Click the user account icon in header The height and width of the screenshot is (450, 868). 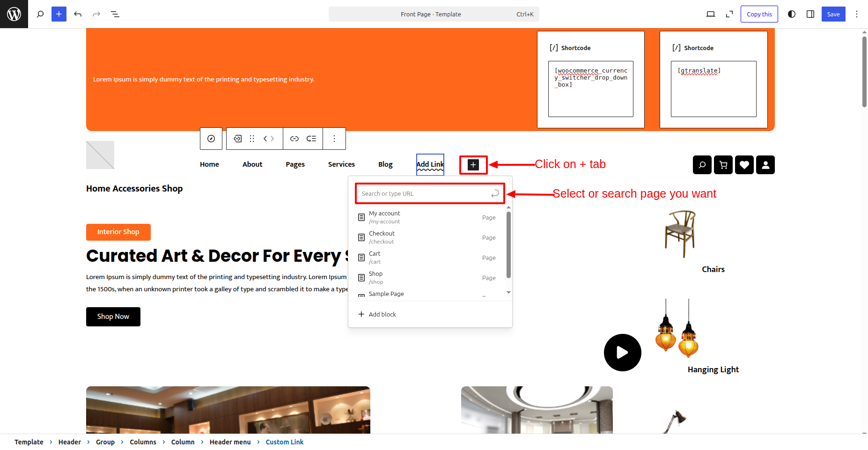pos(765,165)
